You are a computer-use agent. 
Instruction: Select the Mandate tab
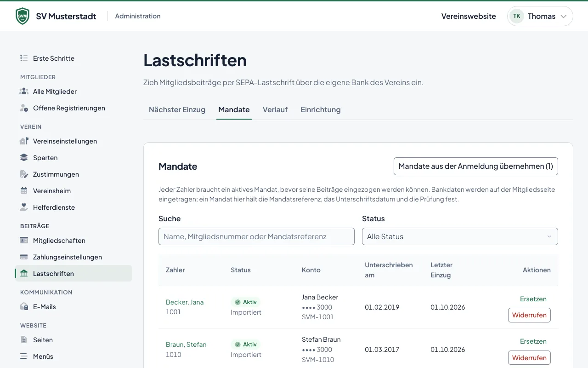click(x=234, y=109)
